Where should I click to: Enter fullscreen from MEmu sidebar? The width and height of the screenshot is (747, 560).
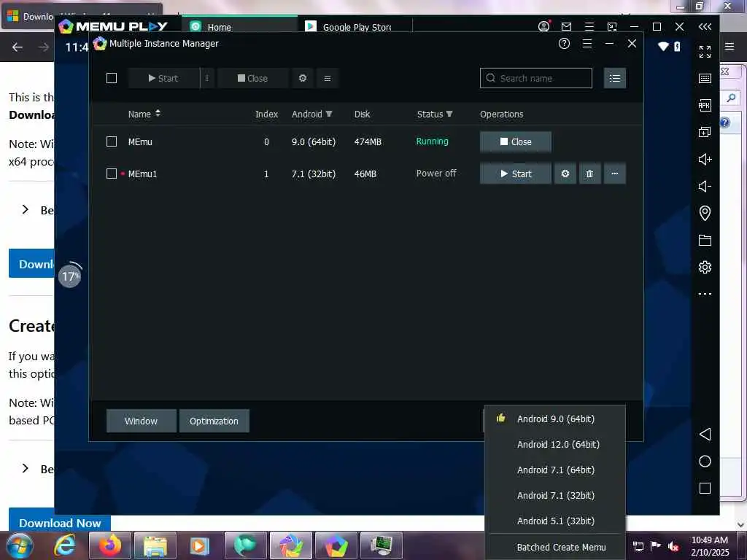705,52
